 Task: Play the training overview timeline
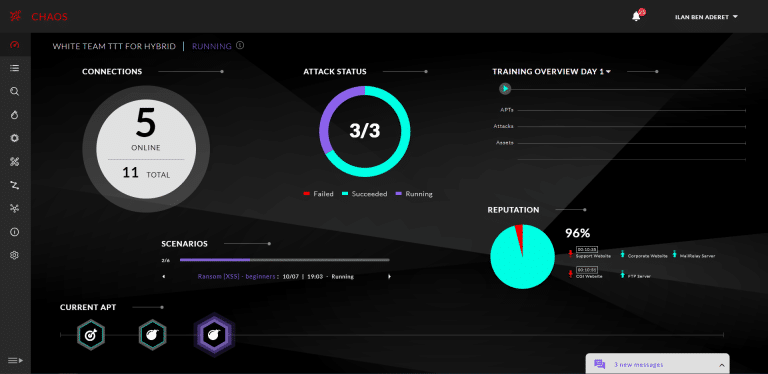[505, 89]
